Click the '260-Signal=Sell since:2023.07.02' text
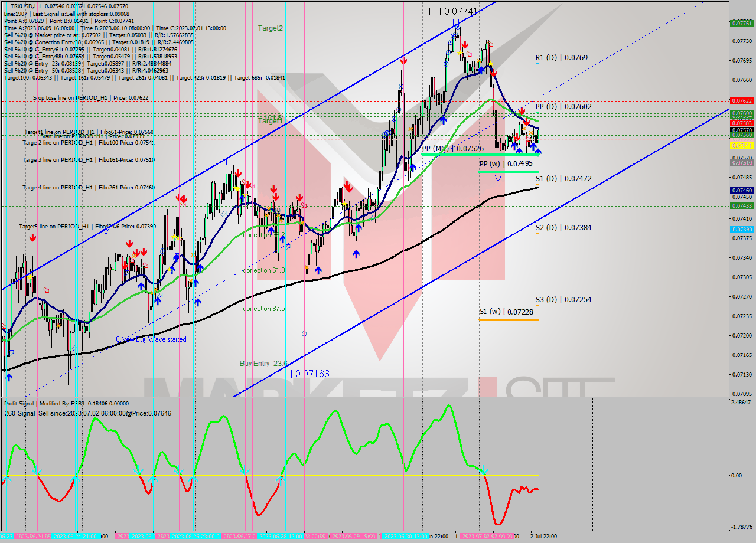 [x=87, y=413]
